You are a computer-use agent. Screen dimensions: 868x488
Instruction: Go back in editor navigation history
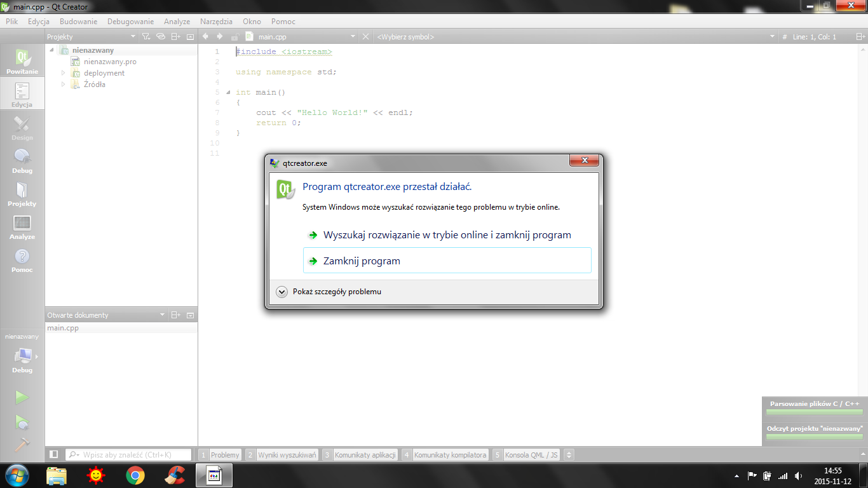point(206,37)
